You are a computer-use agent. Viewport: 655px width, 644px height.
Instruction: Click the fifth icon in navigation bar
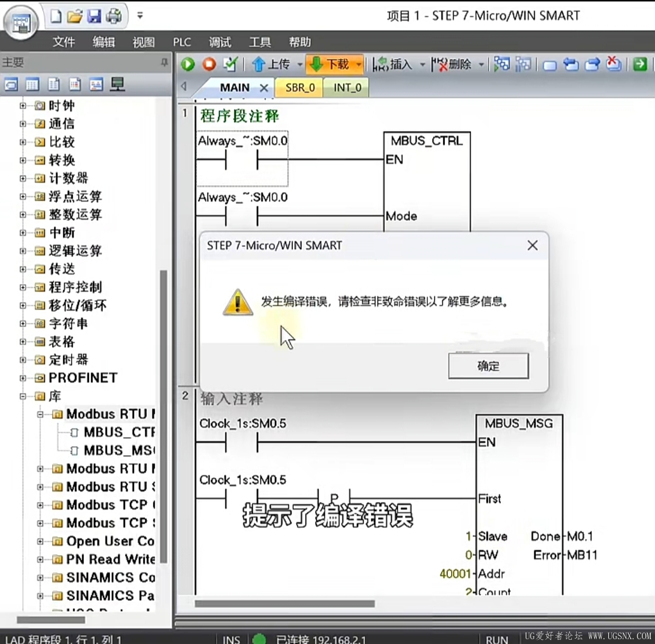(96, 85)
